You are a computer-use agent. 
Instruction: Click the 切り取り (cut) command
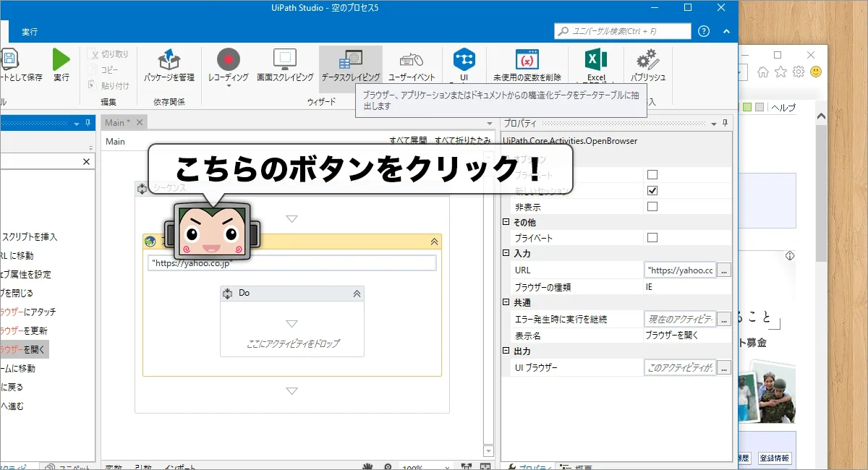click(108, 54)
